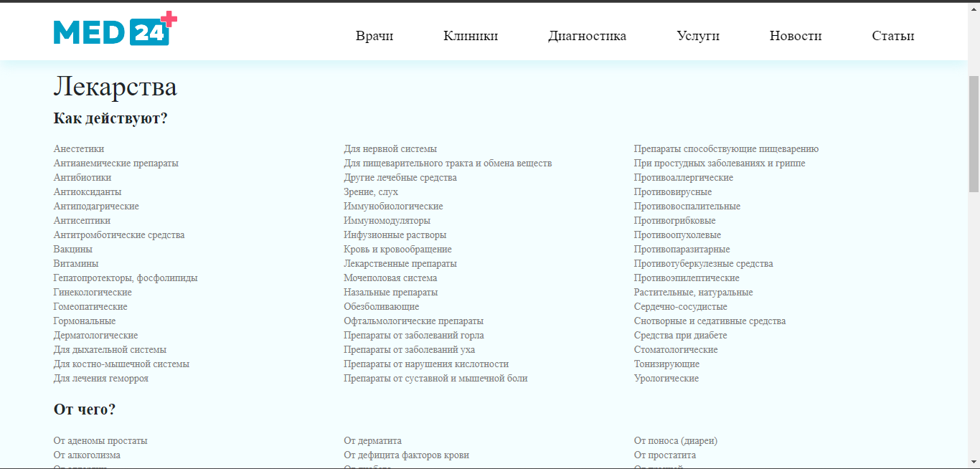Open Другие лечебные средства link

400,178
